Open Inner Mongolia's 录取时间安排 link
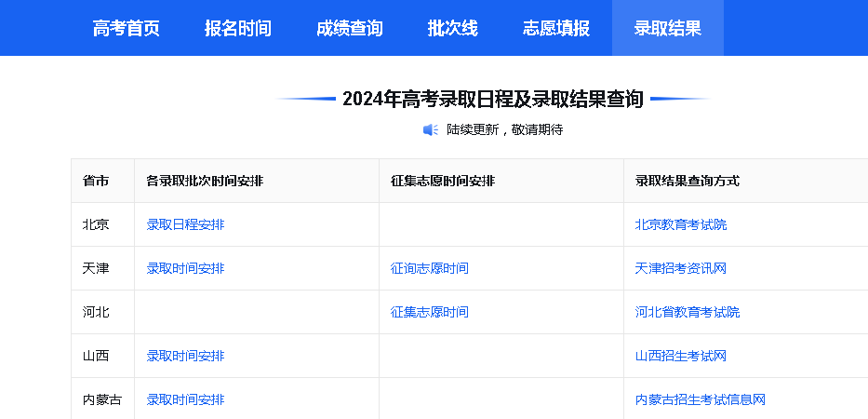Screen dimensions: 868x419 coord(185,399)
